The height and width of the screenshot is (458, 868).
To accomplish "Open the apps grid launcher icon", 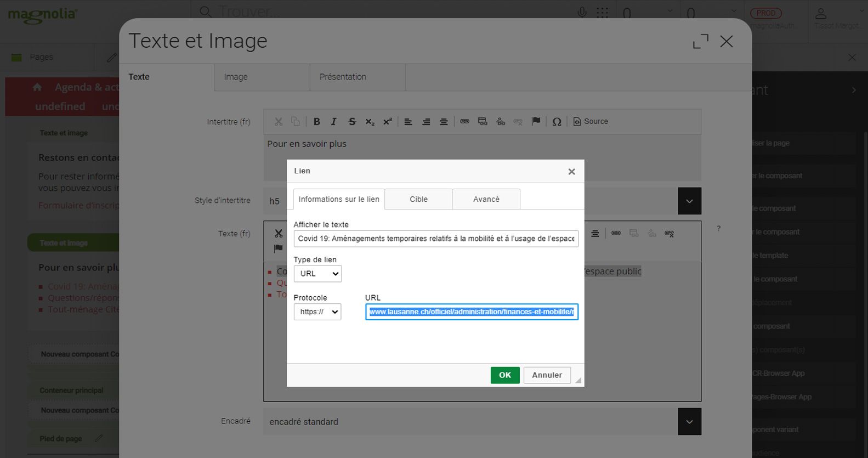I will [x=602, y=12].
